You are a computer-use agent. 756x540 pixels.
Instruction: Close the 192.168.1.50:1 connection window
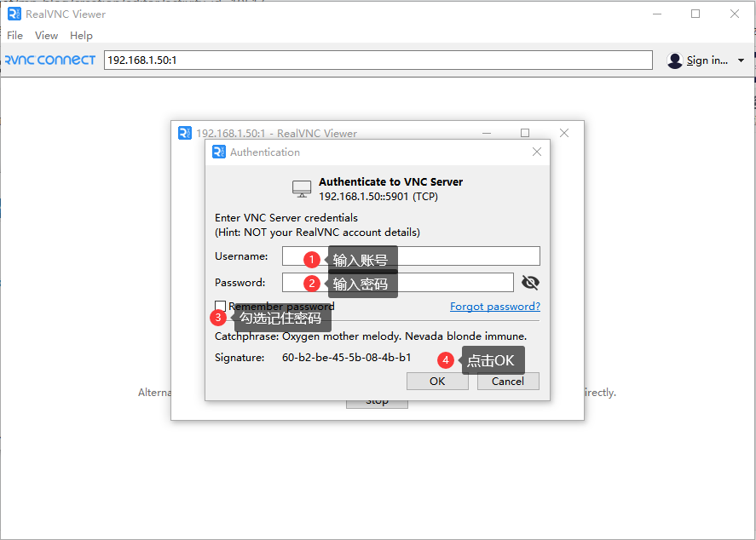point(564,133)
